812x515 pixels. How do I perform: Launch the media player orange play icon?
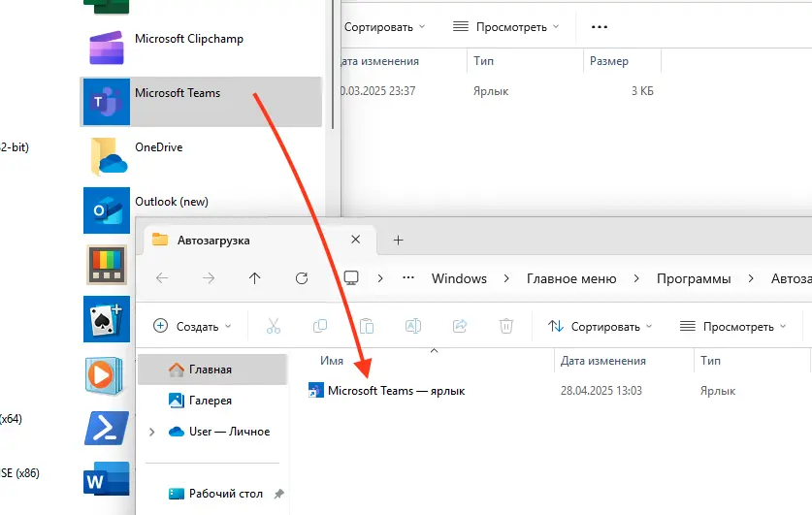[105, 374]
